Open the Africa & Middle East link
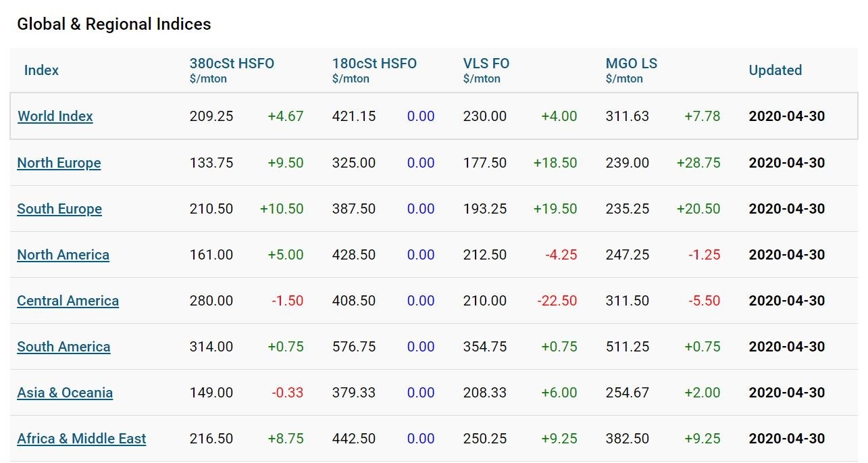 pos(81,439)
